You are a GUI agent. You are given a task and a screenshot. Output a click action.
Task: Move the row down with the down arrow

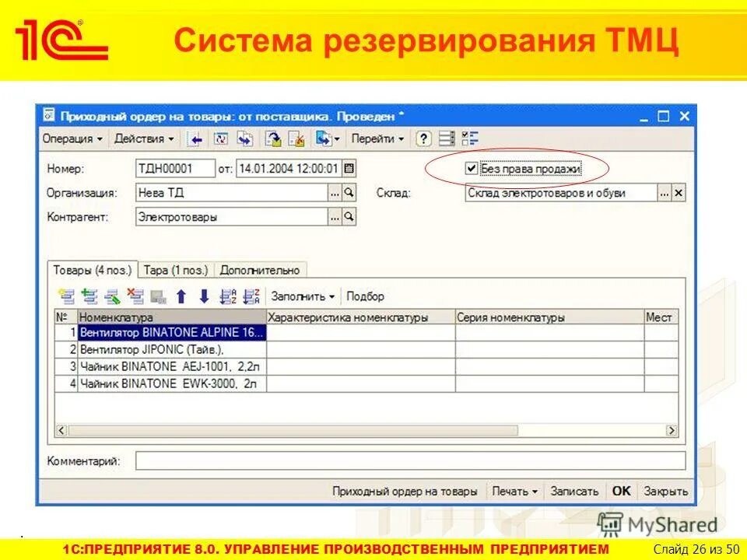(204, 296)
